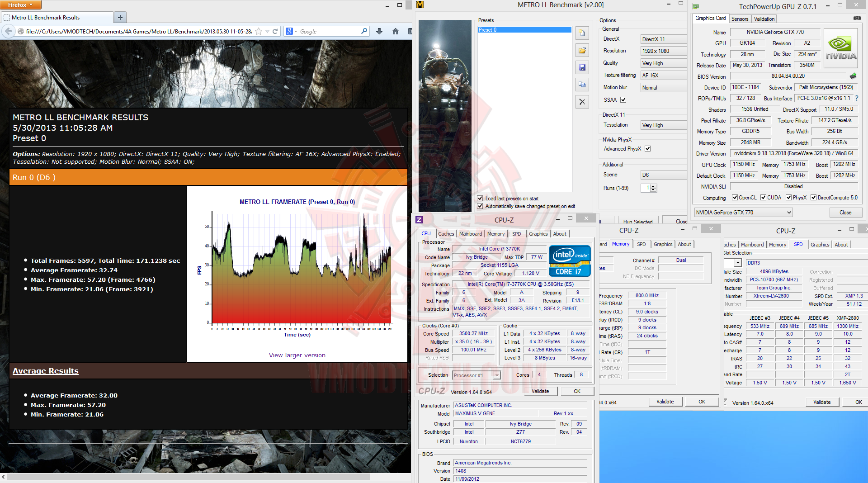This screenshot has width=868, height=483.
Task: Reload the benchmark results page
Action: pos(275,31)
